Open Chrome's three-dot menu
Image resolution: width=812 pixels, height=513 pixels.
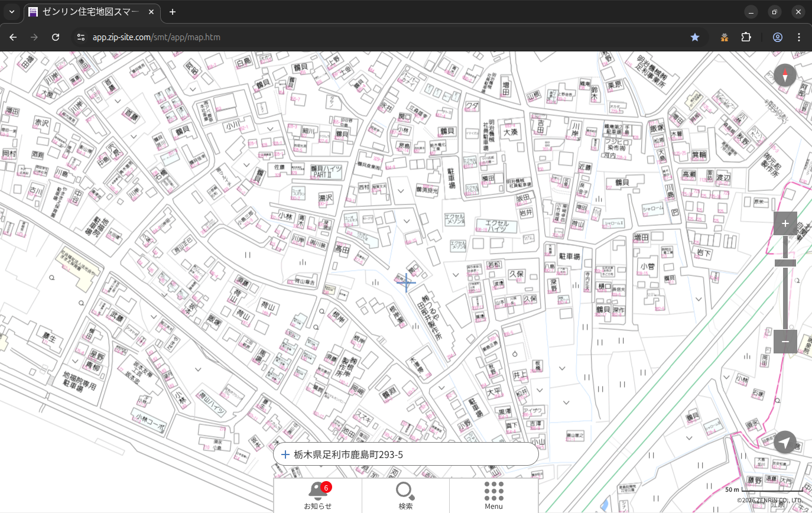pyautogui.click(x=799, y=37)
